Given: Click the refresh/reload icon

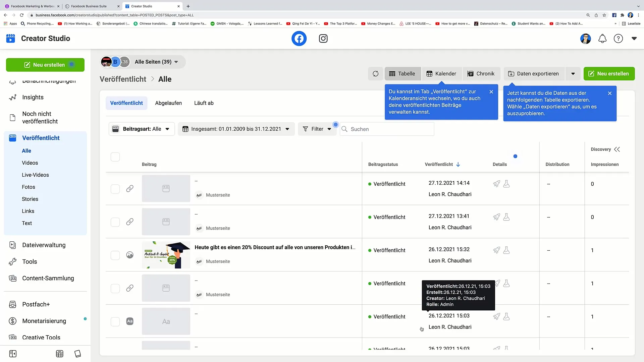Looking at the screenshot, I should click(376, 74).
